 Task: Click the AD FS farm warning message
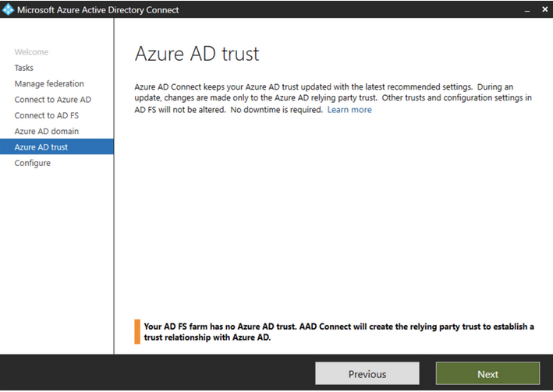[339, 332]
